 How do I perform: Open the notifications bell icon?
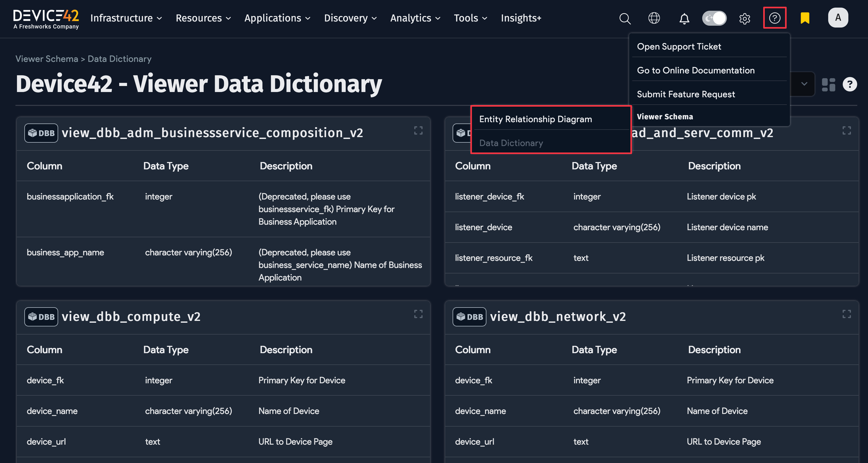pyautogui.click(x=684, y=19)
